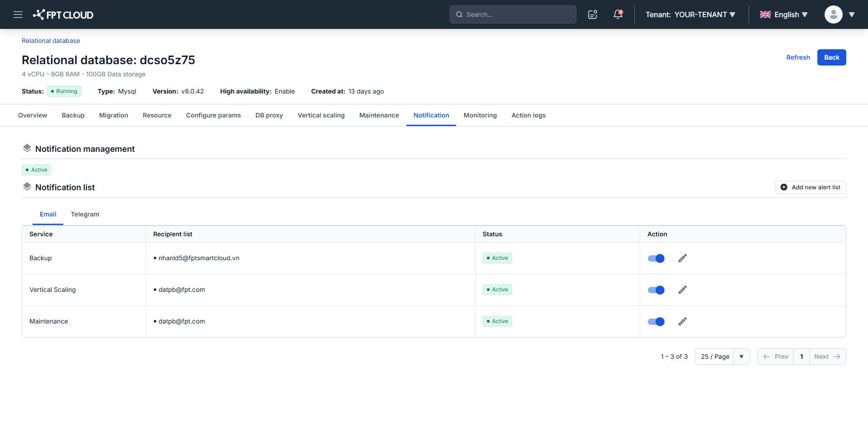Open the hamburger menu

coord(18,14)
